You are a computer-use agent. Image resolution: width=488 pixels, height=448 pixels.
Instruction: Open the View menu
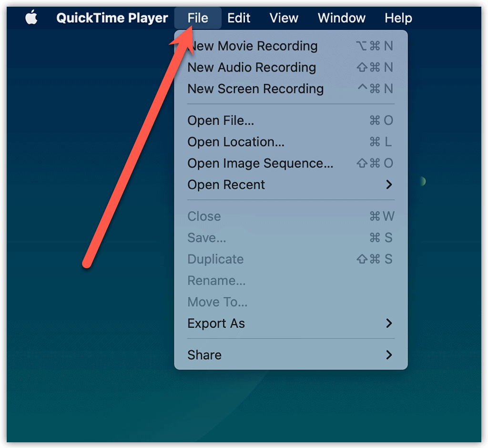(x=283, y=18)
